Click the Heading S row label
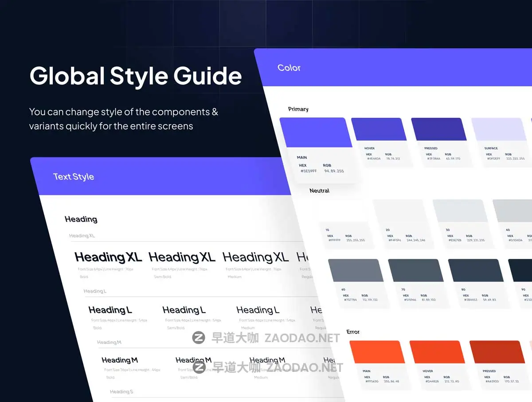 [x=121, y=392]
